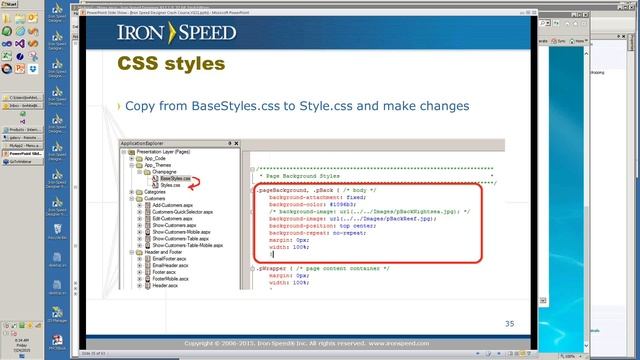Collapse the .pageBackground CSS rule outline
Screen dimensions: 640x360
(x=252, y=190)
